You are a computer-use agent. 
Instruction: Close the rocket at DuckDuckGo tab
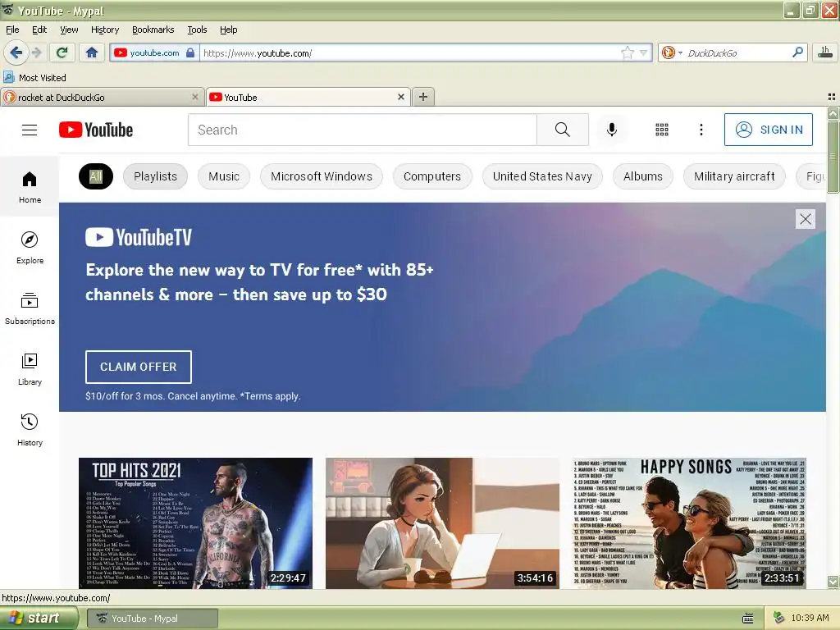pyautogui.click(x=195, y=97)
